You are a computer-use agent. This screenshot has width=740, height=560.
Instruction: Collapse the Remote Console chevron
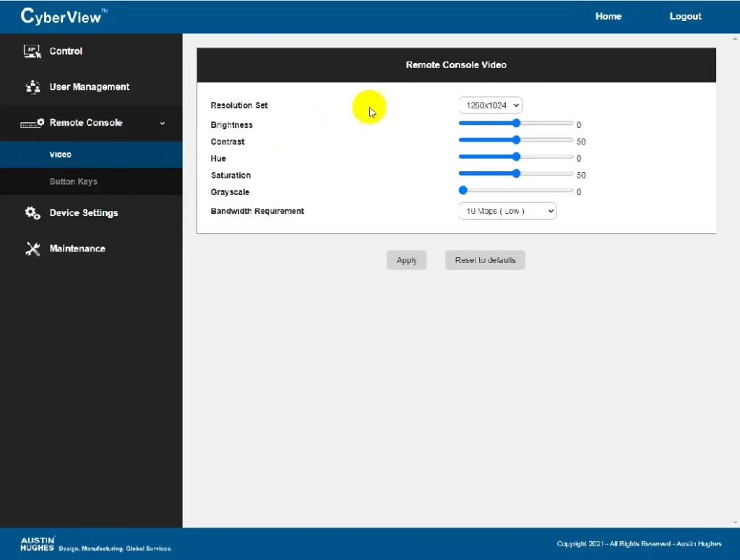[163, 123]
